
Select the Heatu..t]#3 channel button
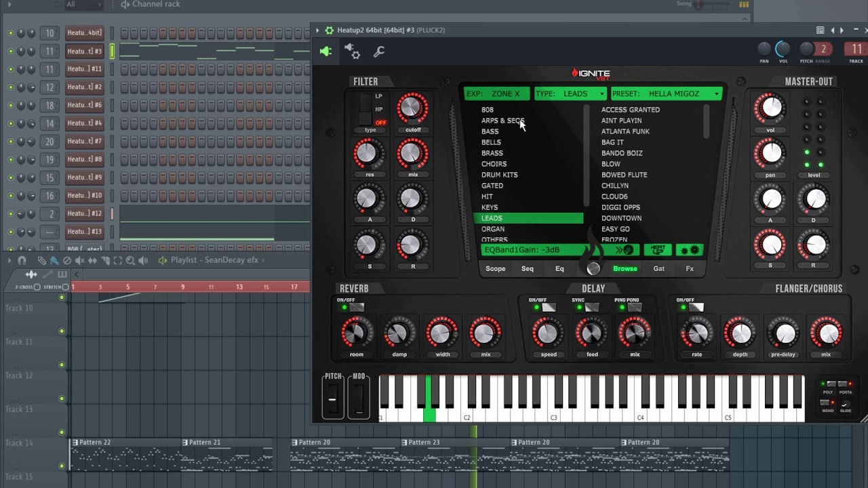[85, 51]
